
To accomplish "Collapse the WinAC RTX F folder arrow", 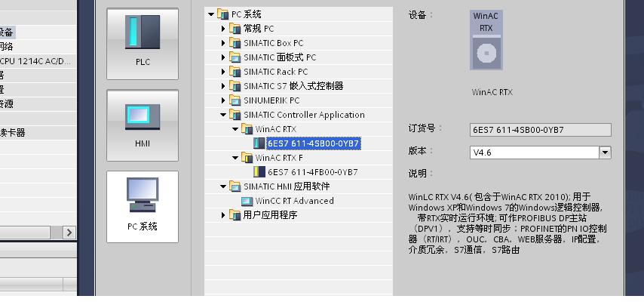I will pyautogui.click(x=235, y=158).
